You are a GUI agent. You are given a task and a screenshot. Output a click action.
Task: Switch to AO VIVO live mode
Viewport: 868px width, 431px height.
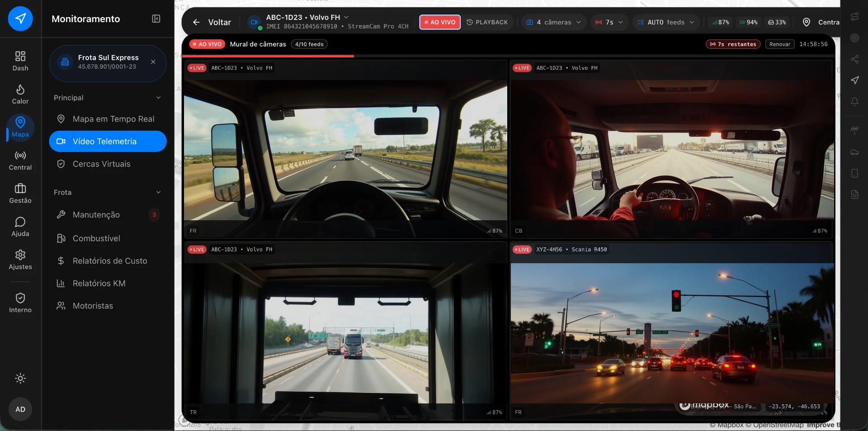click(440, 22)
